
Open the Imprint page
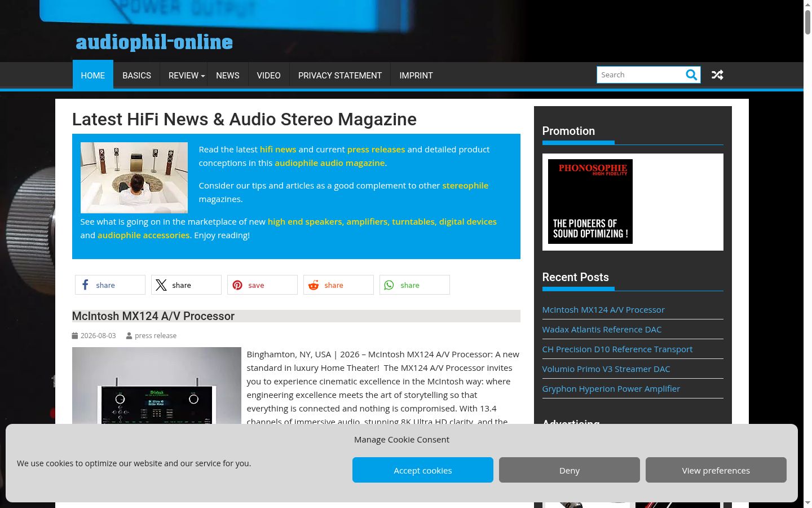416,75
